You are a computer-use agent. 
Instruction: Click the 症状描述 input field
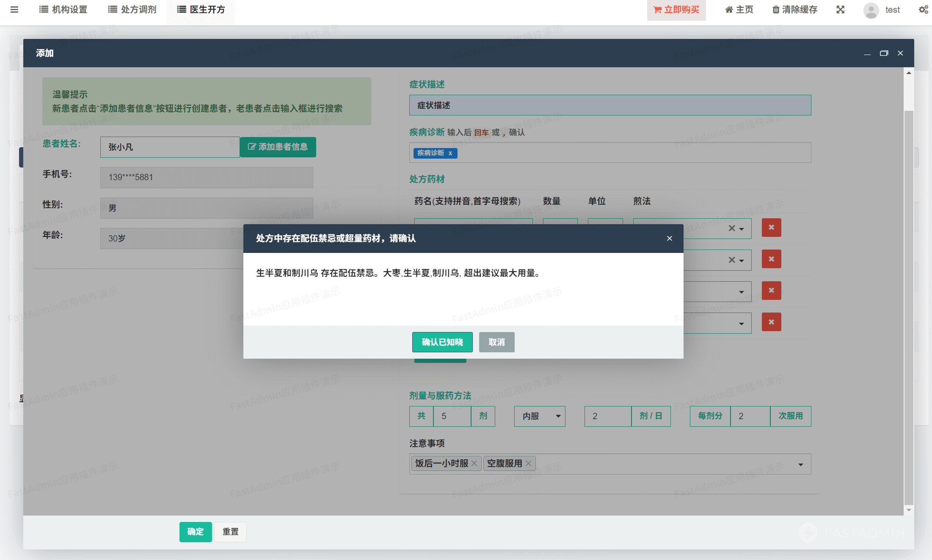pyautogui.click(x=609, y=105)
